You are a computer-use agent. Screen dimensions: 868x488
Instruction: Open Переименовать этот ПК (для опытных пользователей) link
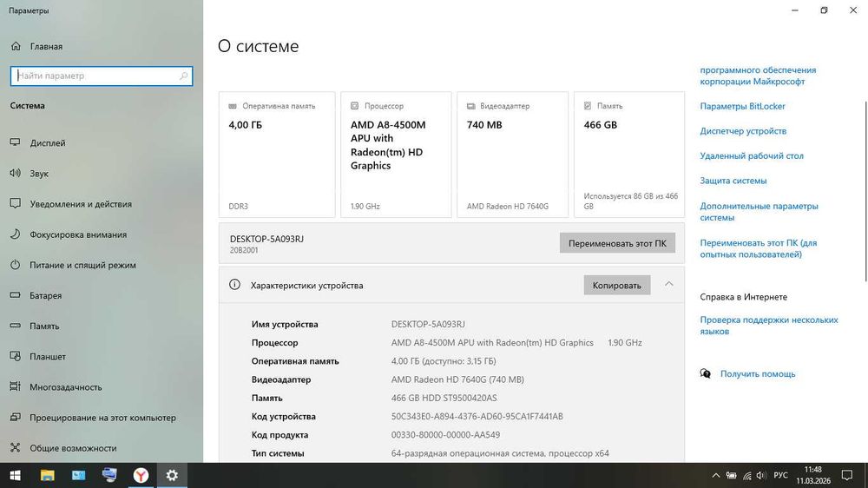[759, 248]
